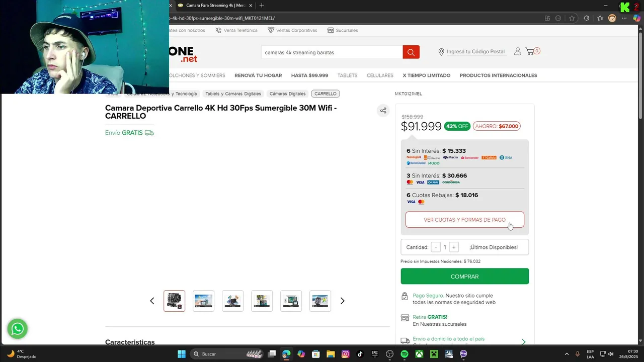The image size is (644, 362).
Task: Open browser extensions puzzle icon
Action: pyautogui.click(x=586, y=18)
